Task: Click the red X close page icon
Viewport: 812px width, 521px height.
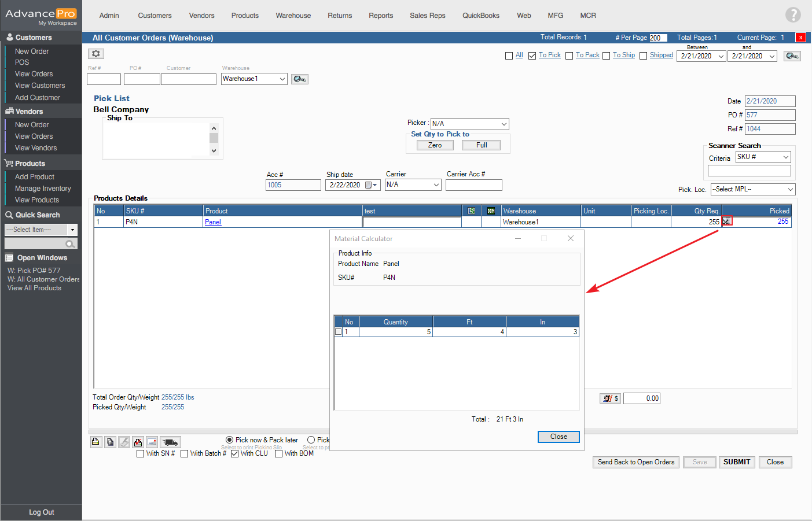Action: tap(800, 38)
